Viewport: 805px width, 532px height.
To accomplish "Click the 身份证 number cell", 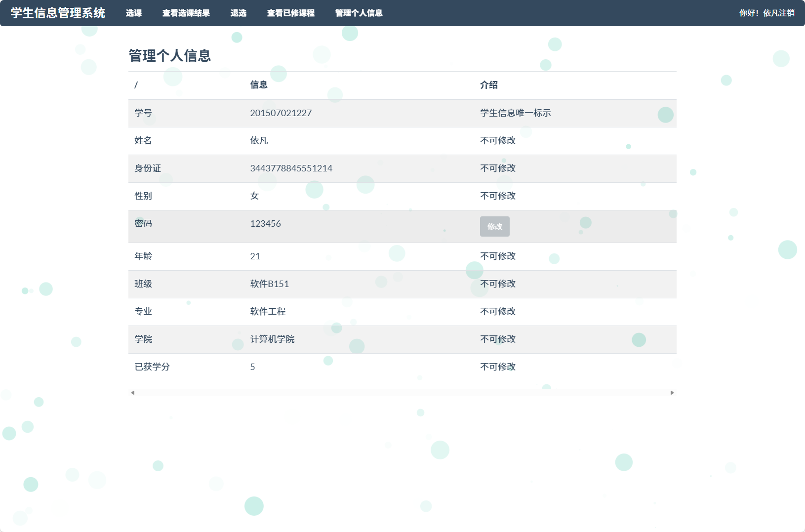I will click(x=291, y=168).
